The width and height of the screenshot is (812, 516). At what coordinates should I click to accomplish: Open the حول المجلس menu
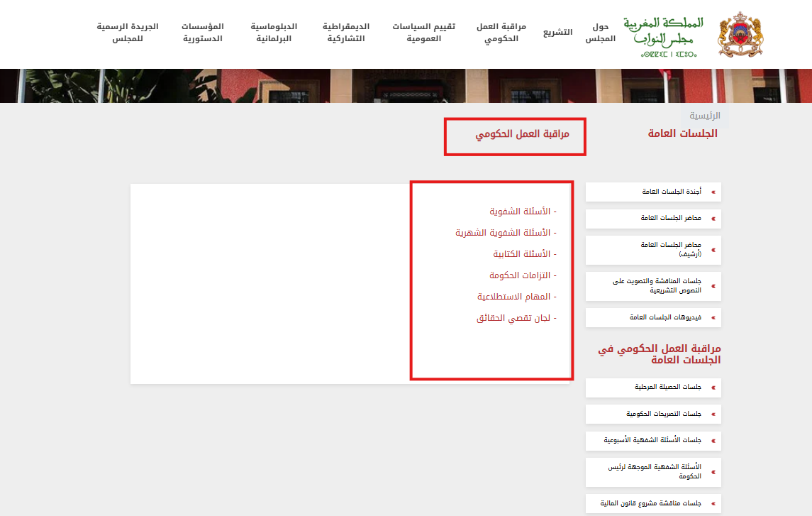tap(600, 32)
